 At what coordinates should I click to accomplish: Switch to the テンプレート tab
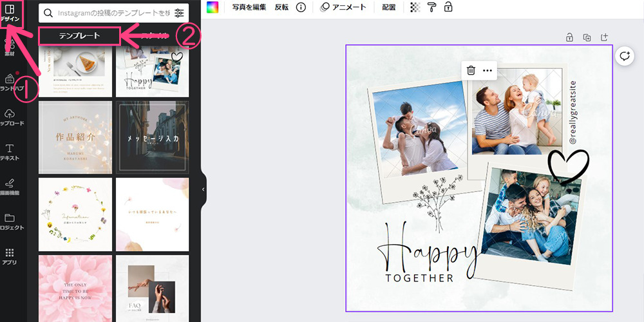tap(79, 35)
